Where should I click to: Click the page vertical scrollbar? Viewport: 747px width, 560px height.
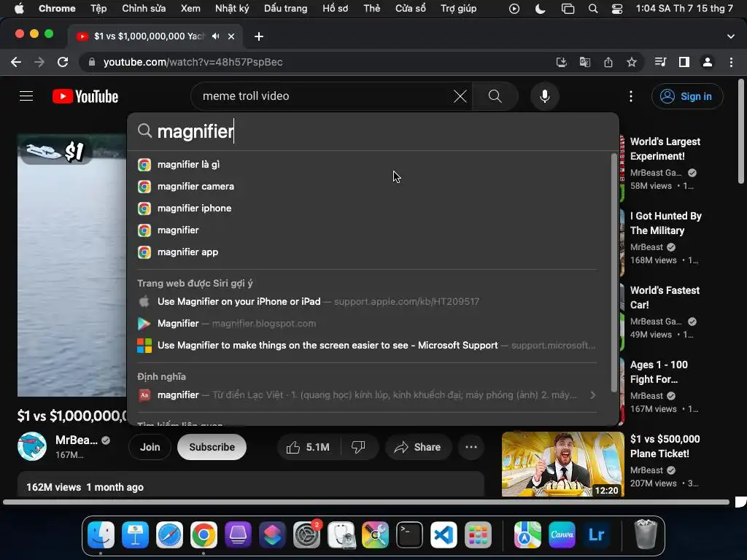coord(741,131)
